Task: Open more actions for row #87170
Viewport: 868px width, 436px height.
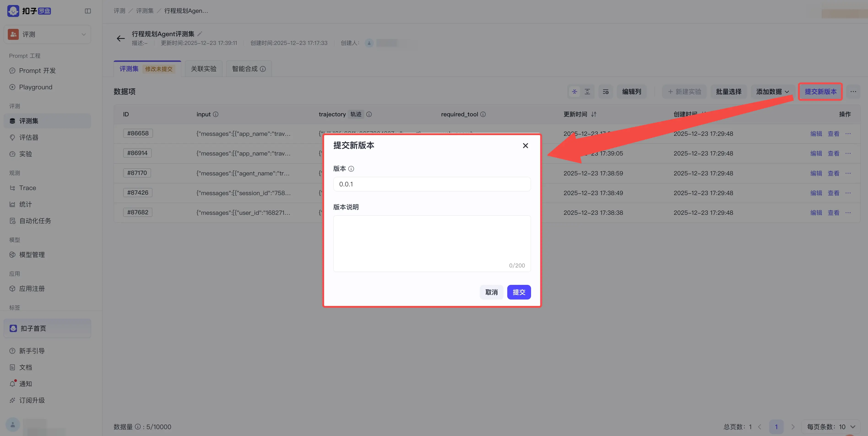Action: click(848, 173)
